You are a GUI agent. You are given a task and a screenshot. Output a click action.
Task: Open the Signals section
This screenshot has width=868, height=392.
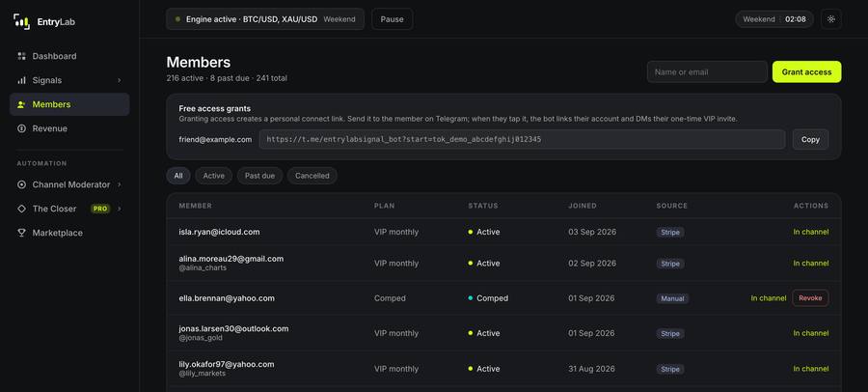point(69,80)
